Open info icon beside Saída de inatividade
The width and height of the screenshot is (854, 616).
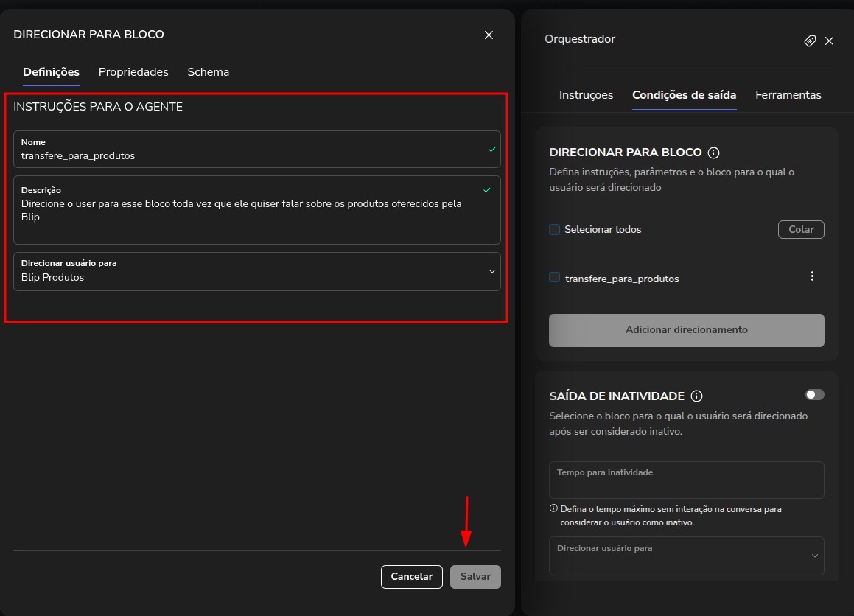pos(696,396)
